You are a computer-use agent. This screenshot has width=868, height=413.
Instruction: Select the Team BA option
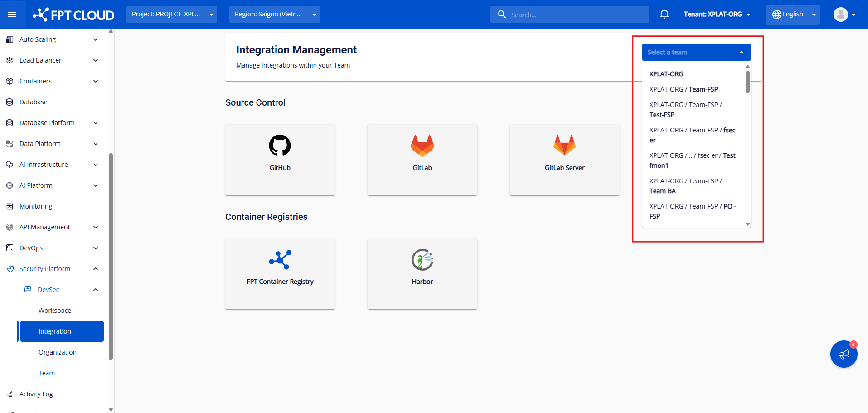(685, 186)
